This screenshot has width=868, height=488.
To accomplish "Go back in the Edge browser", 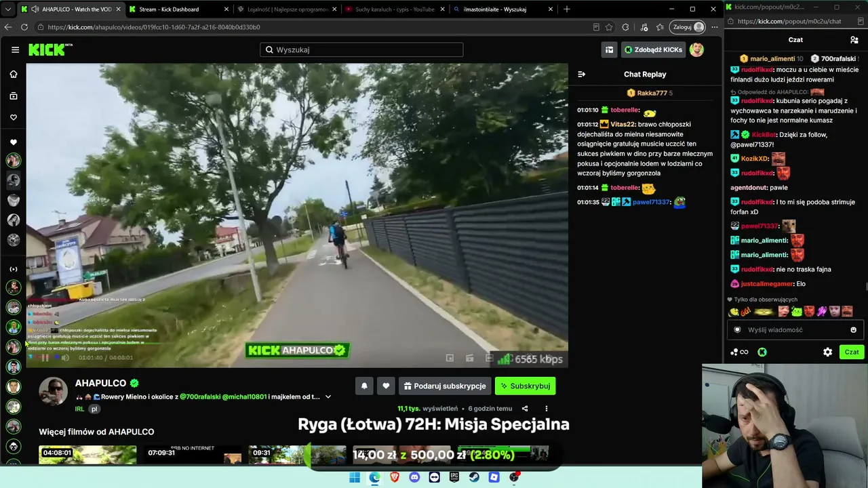I will click(8, 27).
